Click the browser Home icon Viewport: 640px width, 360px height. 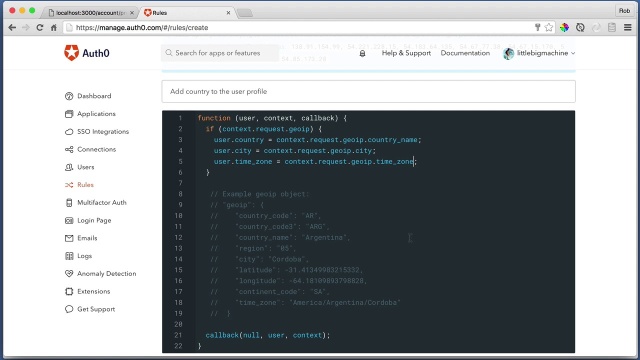pyautogui.click(x=53, y=27)
